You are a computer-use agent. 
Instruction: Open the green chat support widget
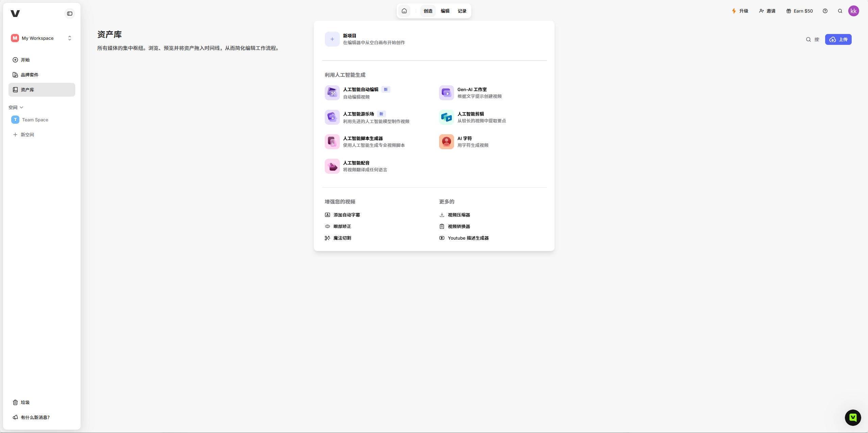point(853,417)
